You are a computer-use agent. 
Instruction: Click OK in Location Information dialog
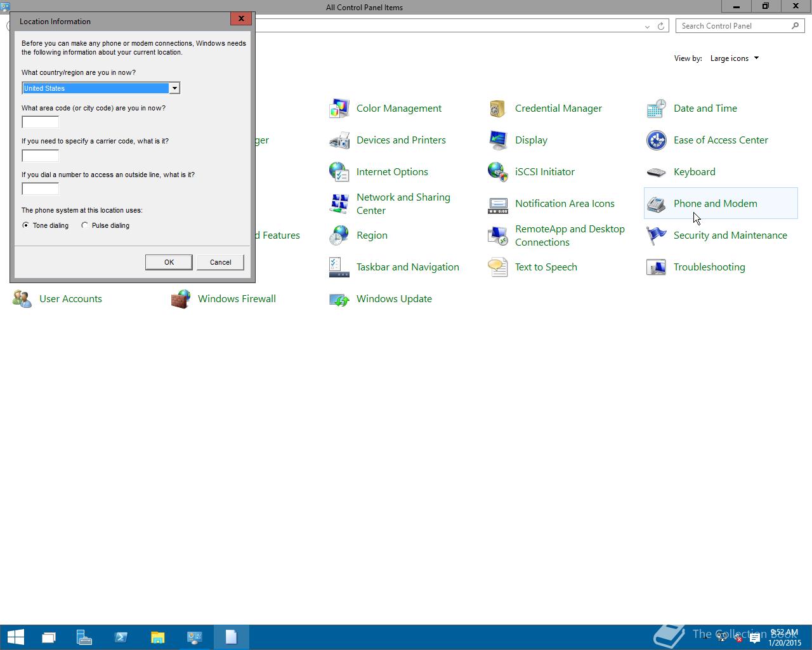[x=169, y=262]
